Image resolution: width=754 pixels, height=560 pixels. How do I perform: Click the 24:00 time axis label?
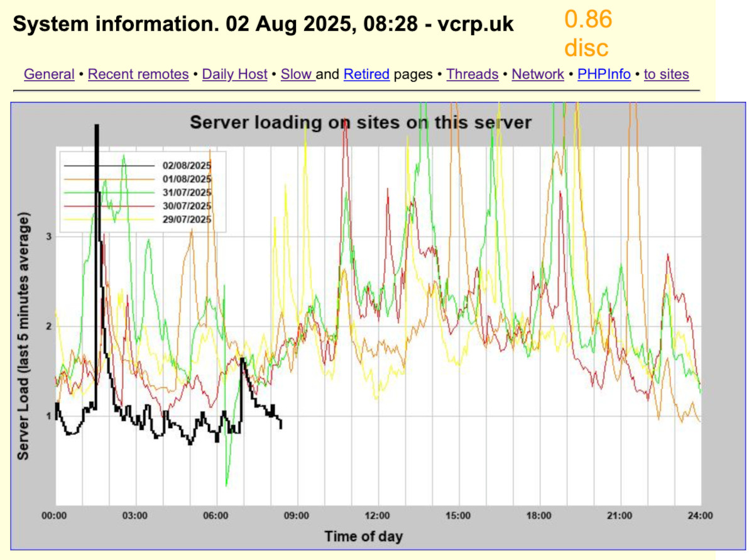[700, 516]
